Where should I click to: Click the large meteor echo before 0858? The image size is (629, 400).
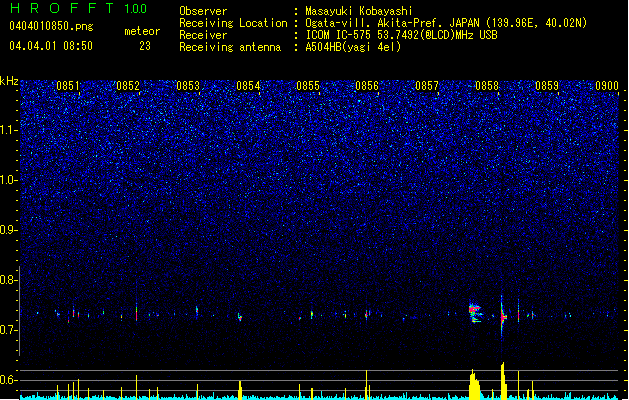point(475,313)
